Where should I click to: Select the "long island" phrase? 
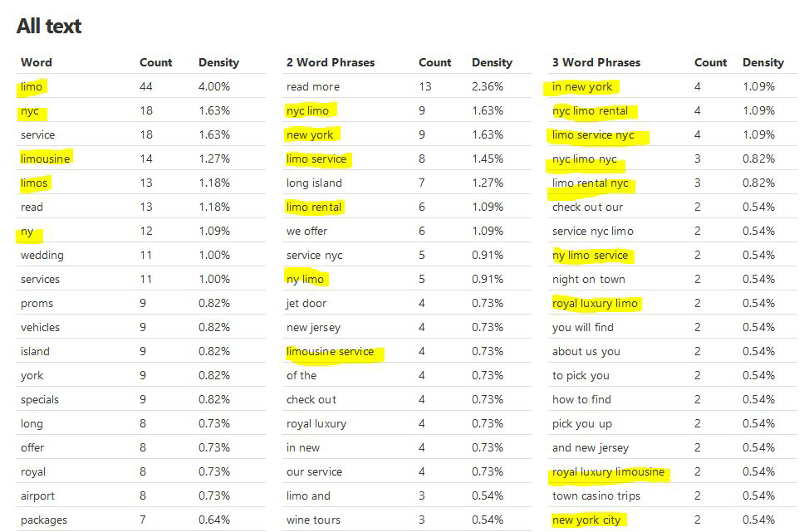pyautogui.click(x=314, y=183)
